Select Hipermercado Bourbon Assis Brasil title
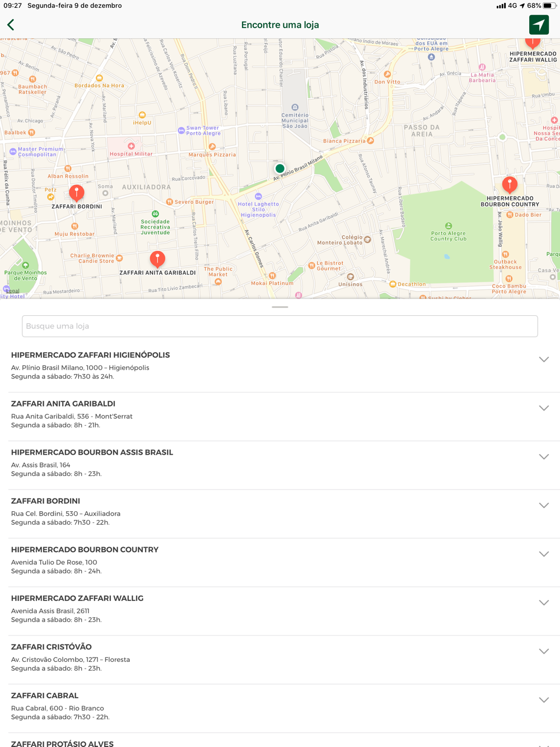This screenshot has height=747, width=560. click(92, 452)
